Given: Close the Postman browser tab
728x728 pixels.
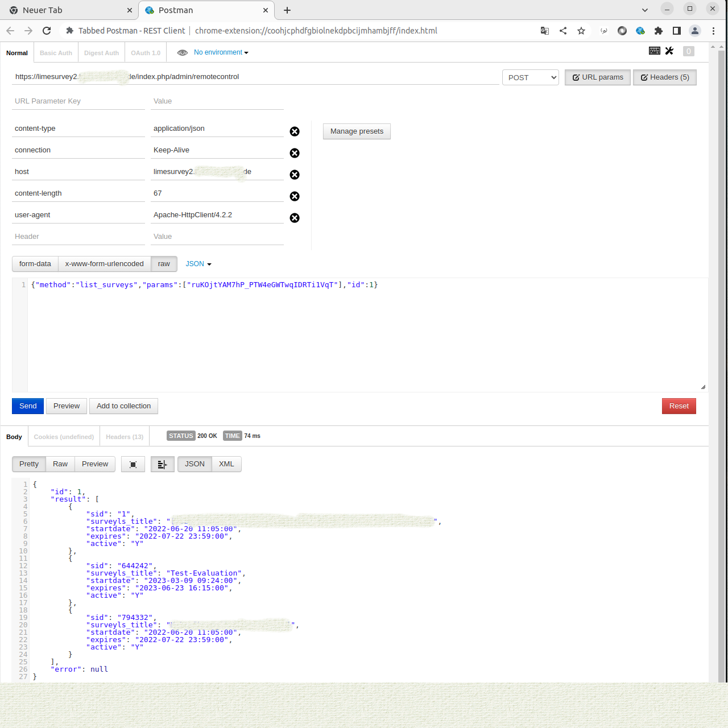Looking at the screenshot, I should point(266,10).
